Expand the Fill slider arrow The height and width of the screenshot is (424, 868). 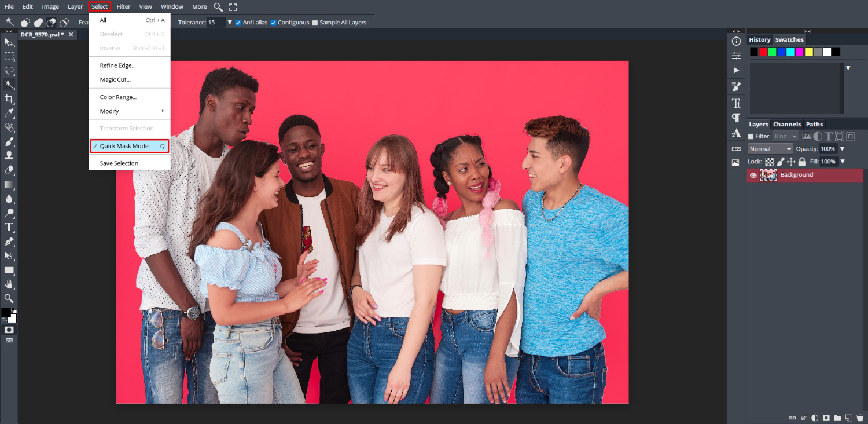point(842,162)
